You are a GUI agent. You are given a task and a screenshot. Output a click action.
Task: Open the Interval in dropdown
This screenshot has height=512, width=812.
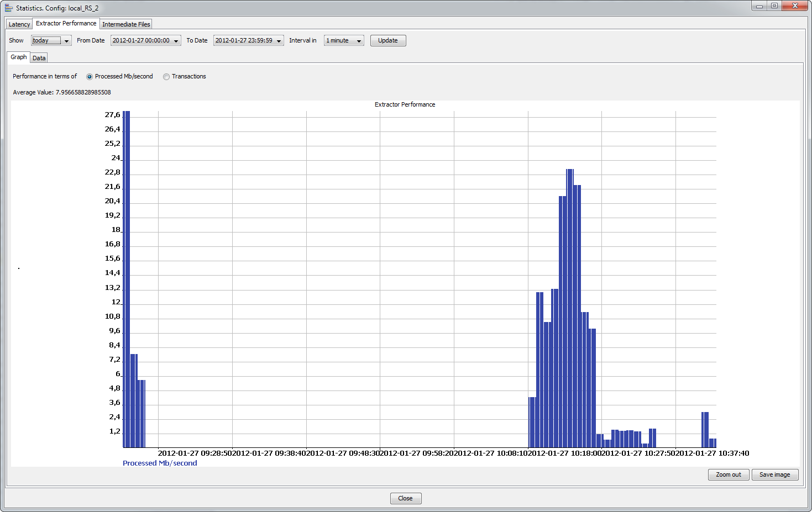coord(359,41)
